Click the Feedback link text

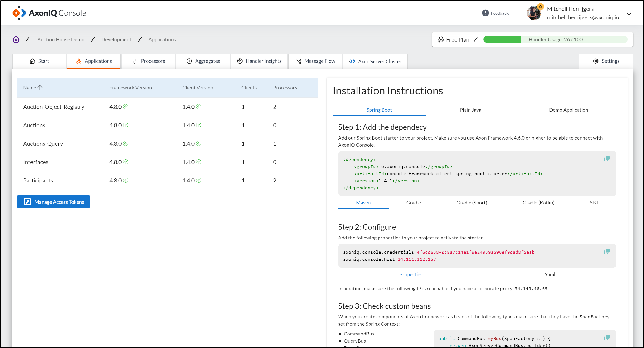tap(500, 13)
